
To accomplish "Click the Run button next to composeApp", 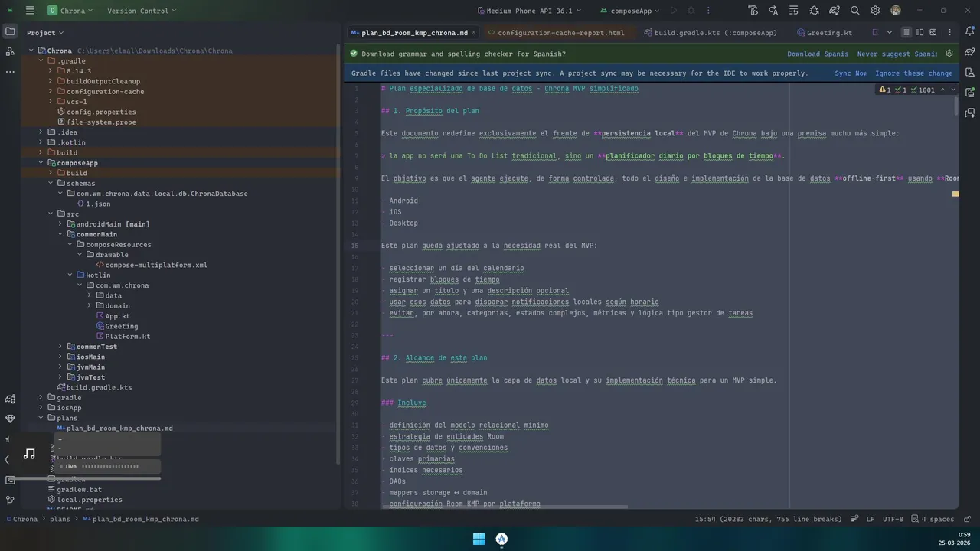I will 674,11.
